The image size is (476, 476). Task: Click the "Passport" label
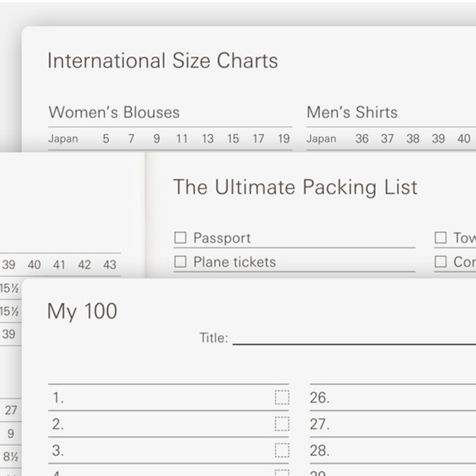(x=222, y=238)
